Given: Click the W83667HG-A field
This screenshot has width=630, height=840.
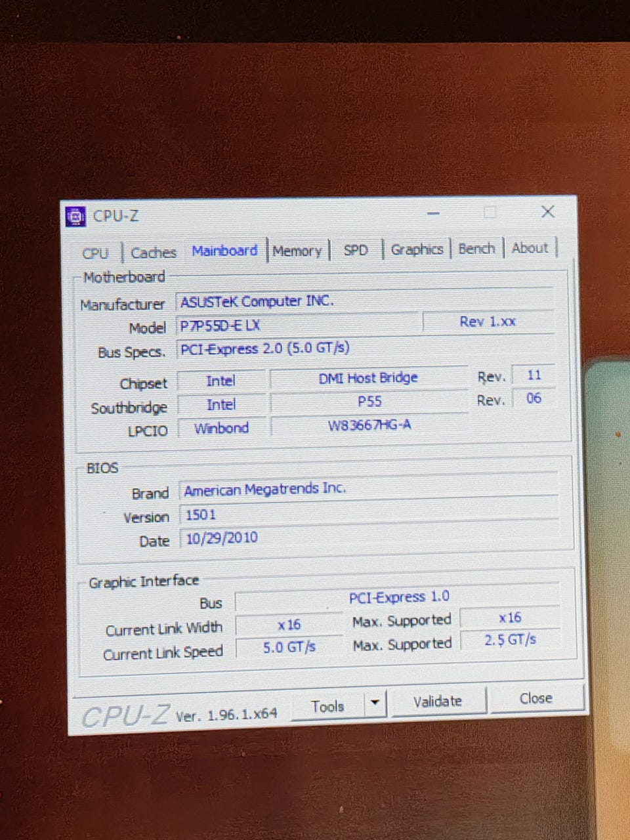Looking at the screenshot, I should pos(369,425).
